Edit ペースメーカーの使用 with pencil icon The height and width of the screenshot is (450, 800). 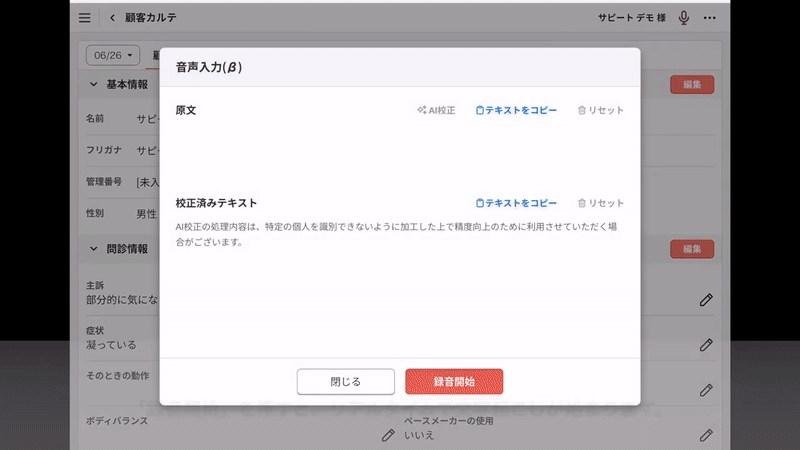click(706, 435)
